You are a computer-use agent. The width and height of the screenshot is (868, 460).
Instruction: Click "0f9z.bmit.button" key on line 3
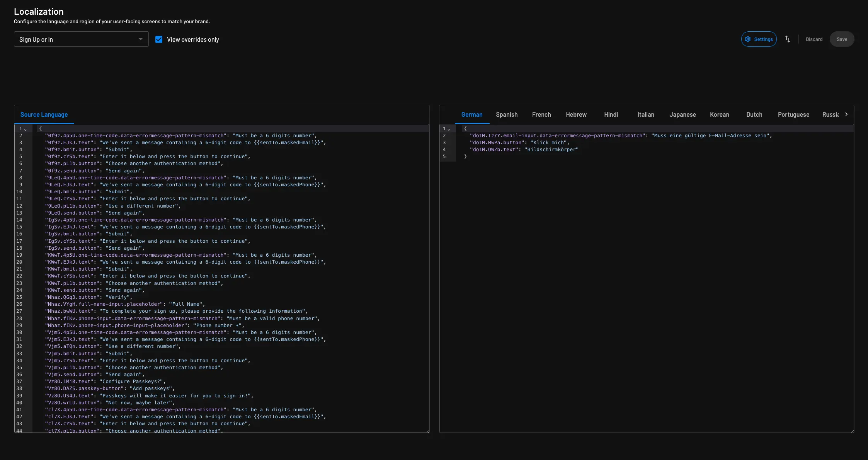tap(72, 150)
